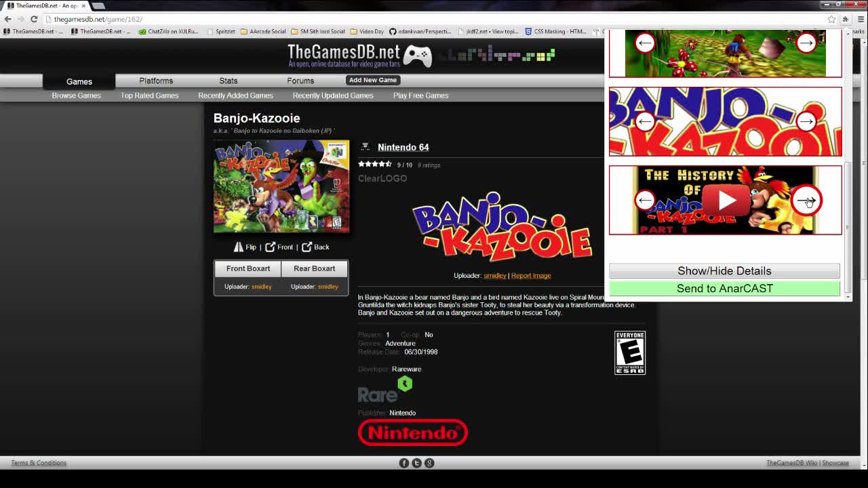Click next arrow on gameplay screenshot tile
The height and width of the screenshot is (488, 868).
point(806,43)
